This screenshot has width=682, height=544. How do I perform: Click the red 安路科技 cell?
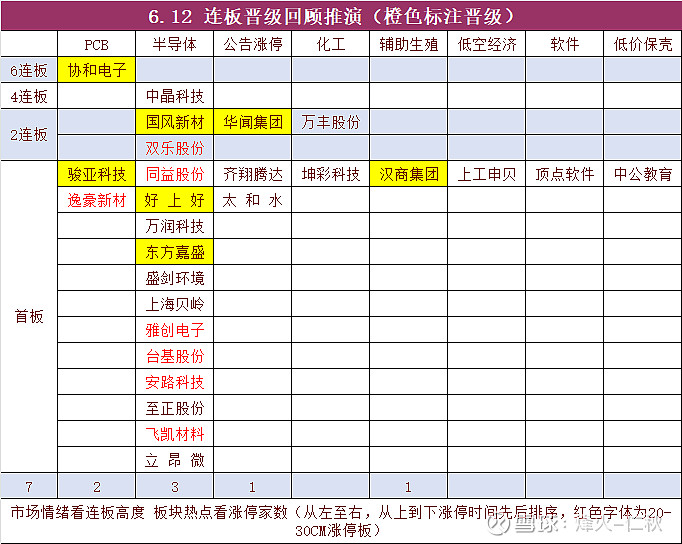(174, 382)
